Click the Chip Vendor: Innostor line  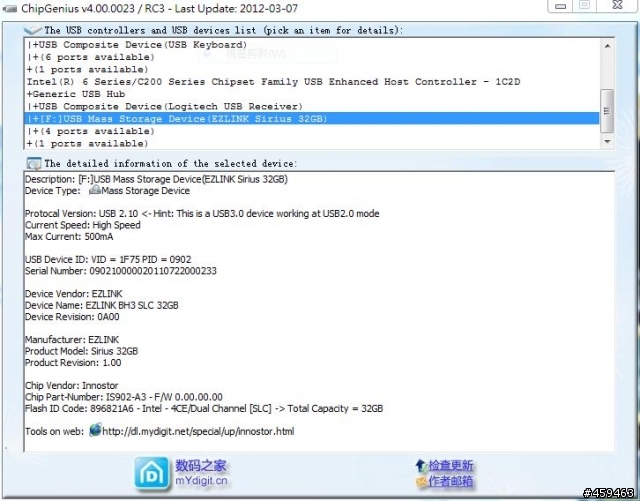[x=72, y=385]
